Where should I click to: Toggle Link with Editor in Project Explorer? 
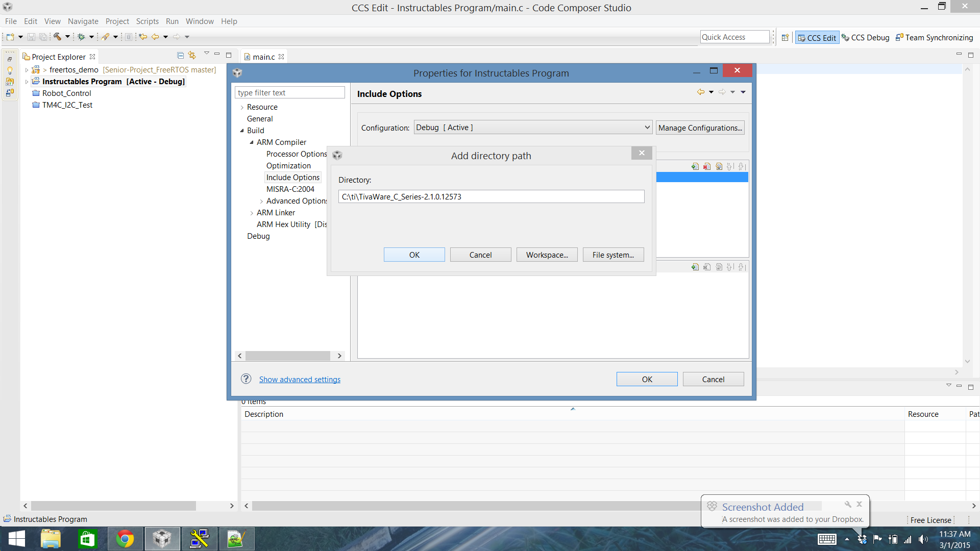click(x=192, y=55)
